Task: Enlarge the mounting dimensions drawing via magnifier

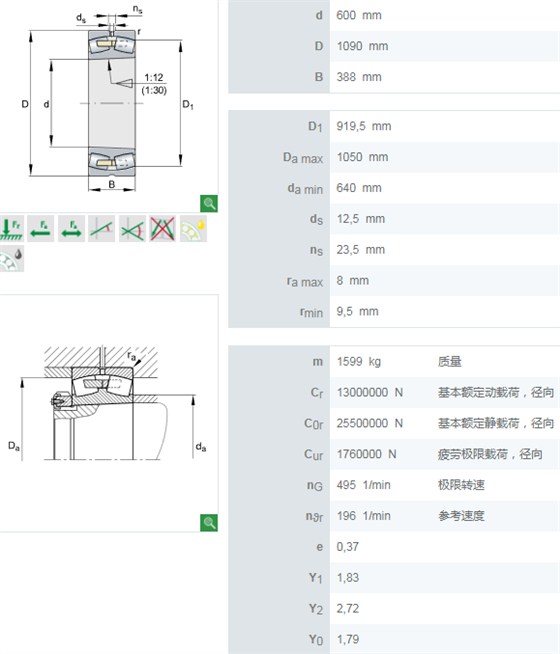Action: click(x=209, y=523)
